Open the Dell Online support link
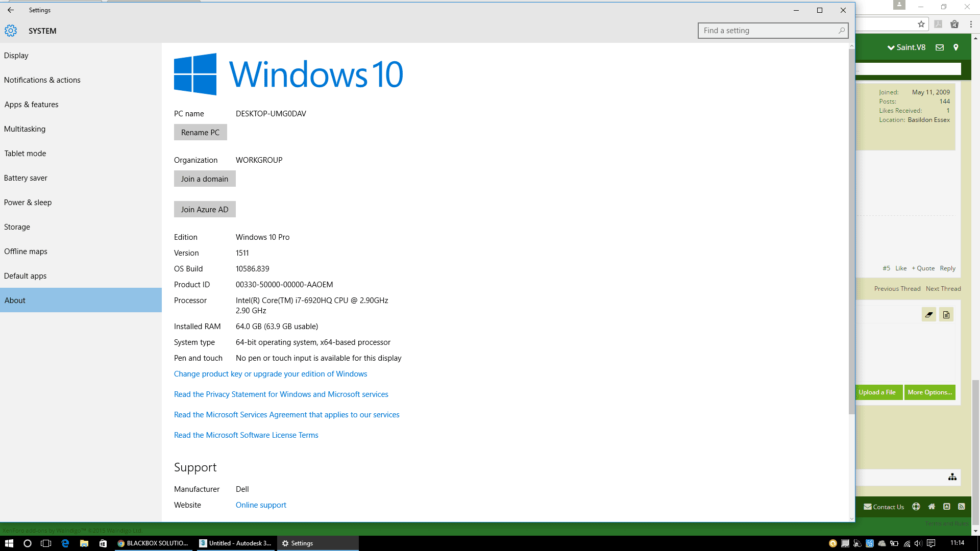The width and height of the screenshot is (980, 551). (x=261, y=505)
